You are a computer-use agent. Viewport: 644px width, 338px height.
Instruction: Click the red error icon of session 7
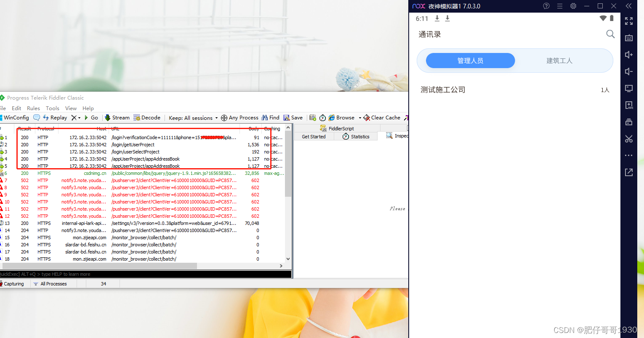coord(1,180)
